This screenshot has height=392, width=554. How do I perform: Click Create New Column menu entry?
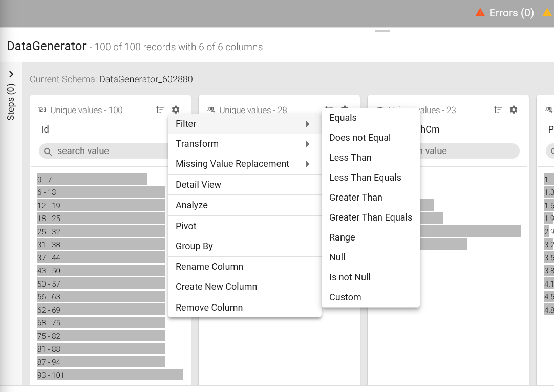216,287
